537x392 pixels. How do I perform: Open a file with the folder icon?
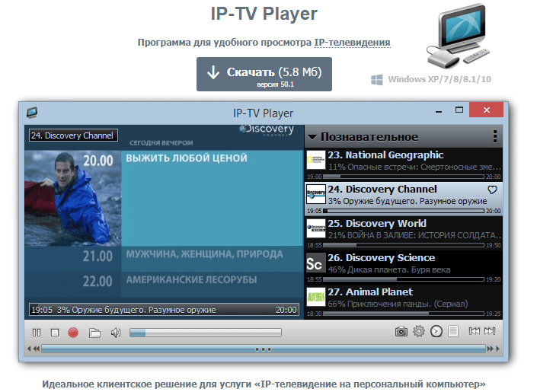tap(94, 333)
